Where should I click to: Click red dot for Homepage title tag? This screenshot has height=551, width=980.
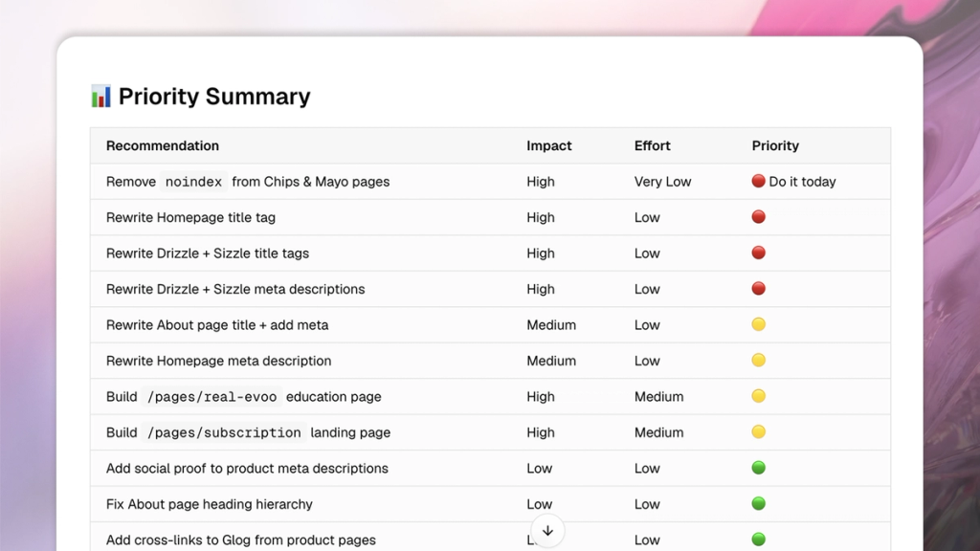(758, 217)
